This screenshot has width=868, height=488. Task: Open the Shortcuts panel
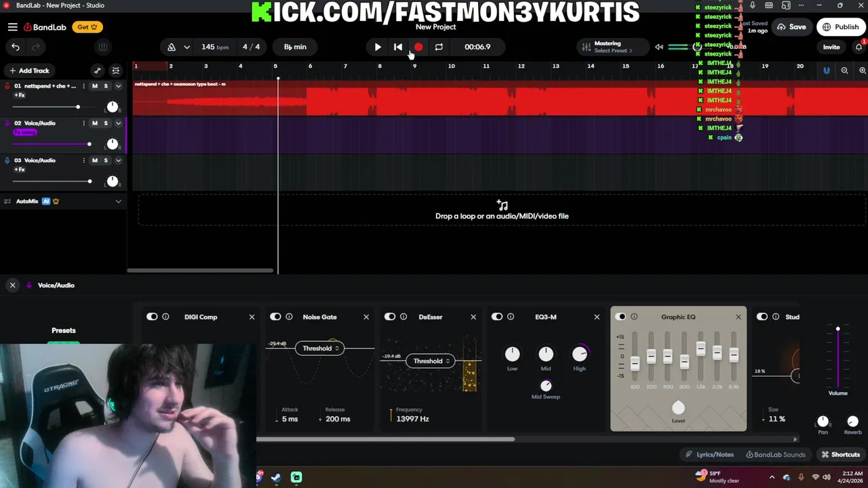[x=840, y=455]
